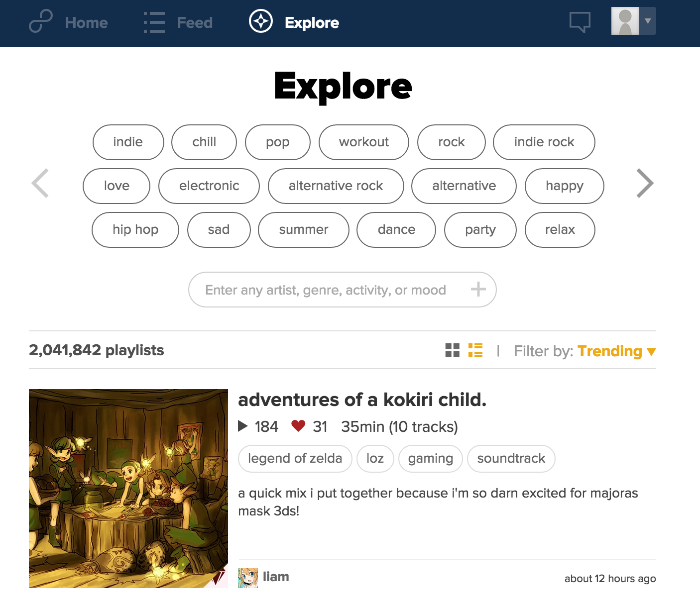Choose the alternative rock tag

tap(336, 186)
